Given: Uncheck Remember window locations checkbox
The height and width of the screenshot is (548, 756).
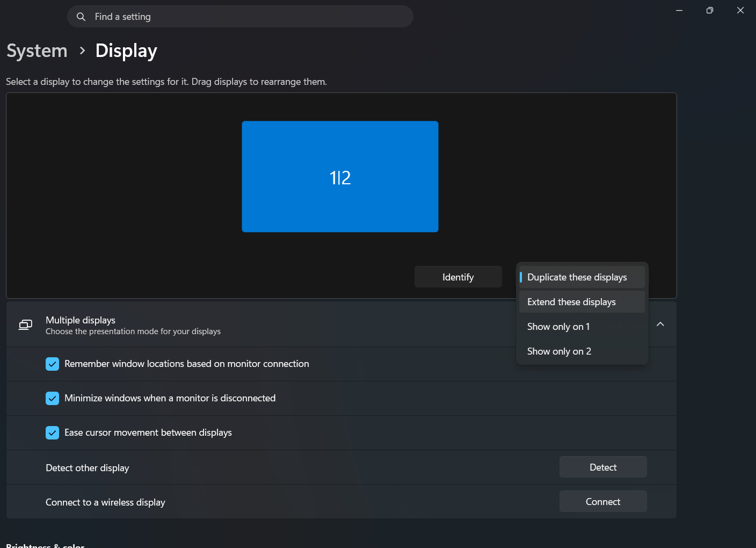Looking at the screenshot, I should pos(52,364).
